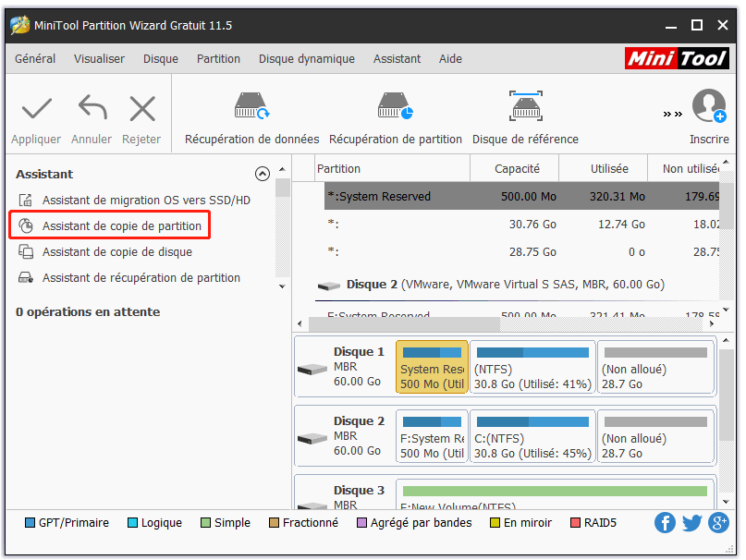Click partition recovery assistant icon
Viewport: 746px width, 560px height.
click(x=26, y=277)
